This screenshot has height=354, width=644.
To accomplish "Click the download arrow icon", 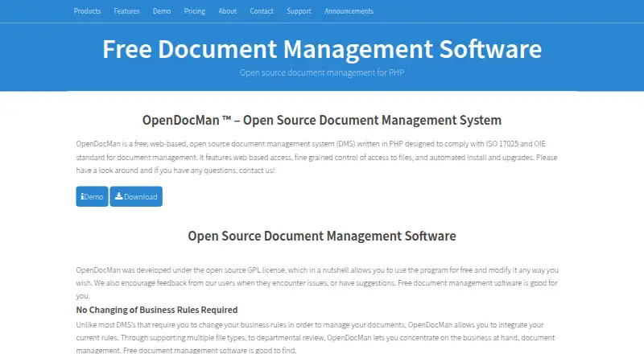I will 118,196.
